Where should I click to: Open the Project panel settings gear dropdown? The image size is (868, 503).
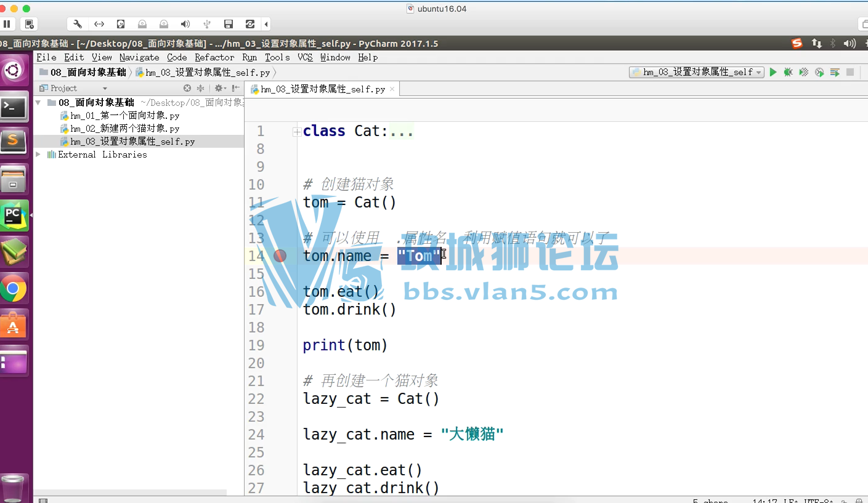[x=219, y=88]
